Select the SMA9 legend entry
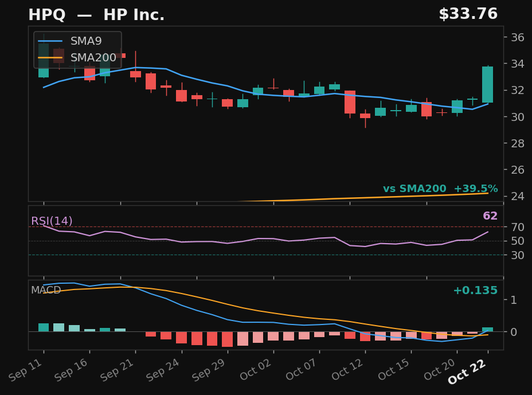 tap(70, 41)
